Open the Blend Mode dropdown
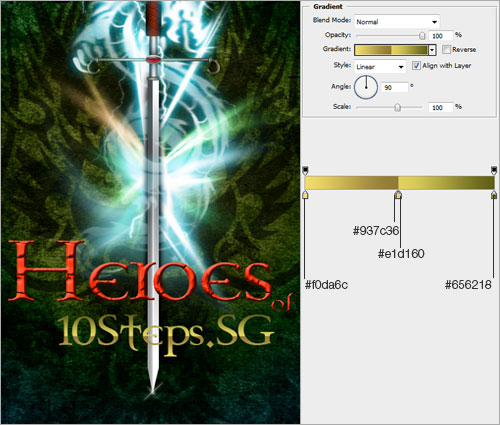The width and height of the screenshot is (500, 425). click(397, 22)
